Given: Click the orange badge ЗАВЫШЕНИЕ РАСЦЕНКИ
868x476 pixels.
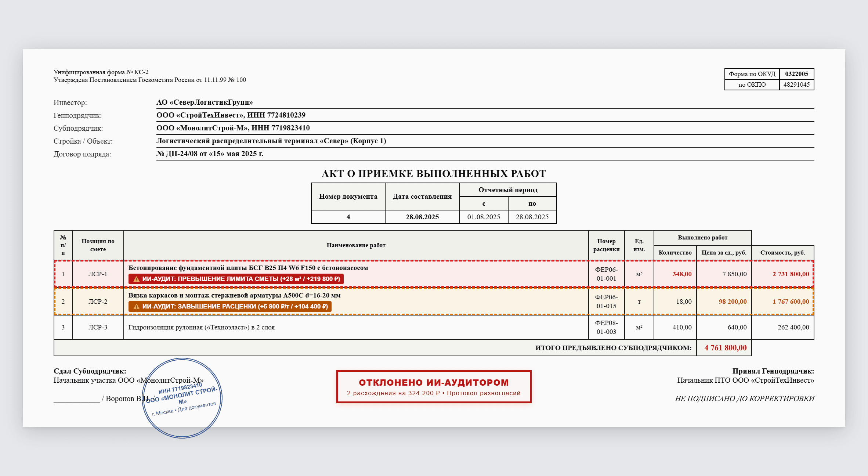Looking at the screenshot, I should point(230,306).
